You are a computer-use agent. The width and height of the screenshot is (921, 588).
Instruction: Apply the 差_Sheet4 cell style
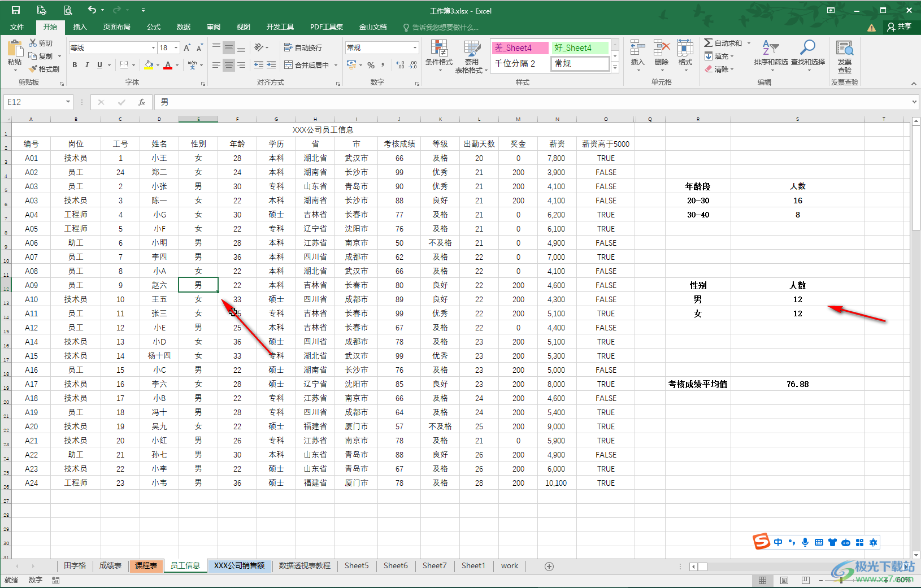coord(520,48)
